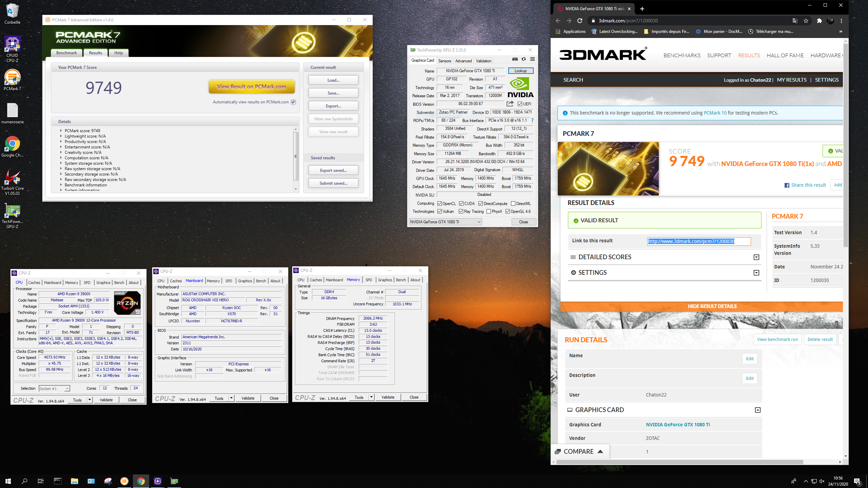Image resolution: width=868 pixels, height=488 pixels.
Task: Toggle the DirectML checkbox in GPU-Z
Action: coord(513,204)
